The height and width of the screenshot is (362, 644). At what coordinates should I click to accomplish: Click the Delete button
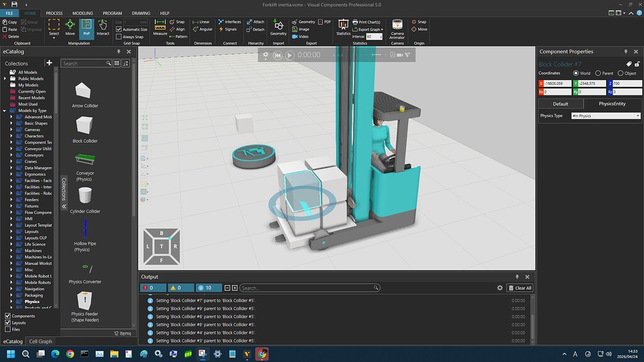[11, 36]
